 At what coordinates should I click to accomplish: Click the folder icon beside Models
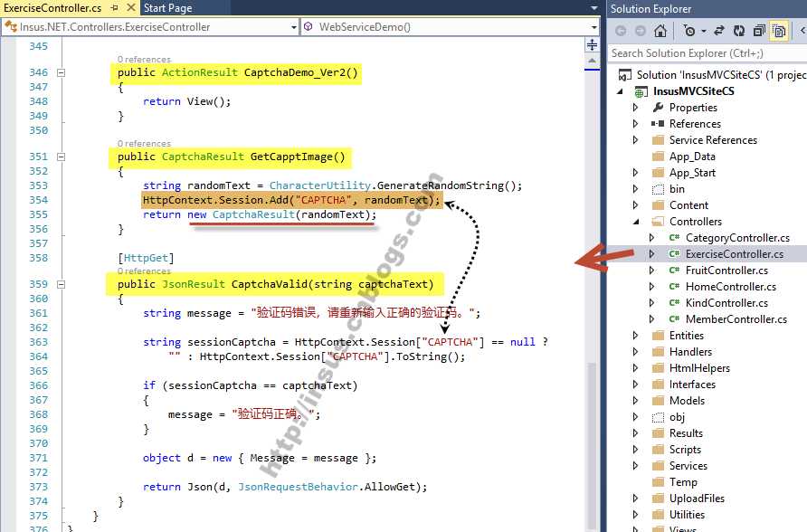pyautogui.click(x=658, y=401)
